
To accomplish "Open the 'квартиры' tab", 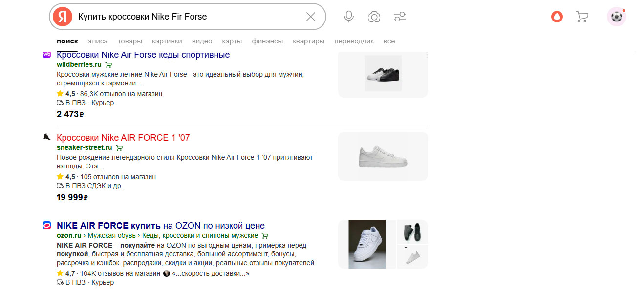I will pos(309,41).
